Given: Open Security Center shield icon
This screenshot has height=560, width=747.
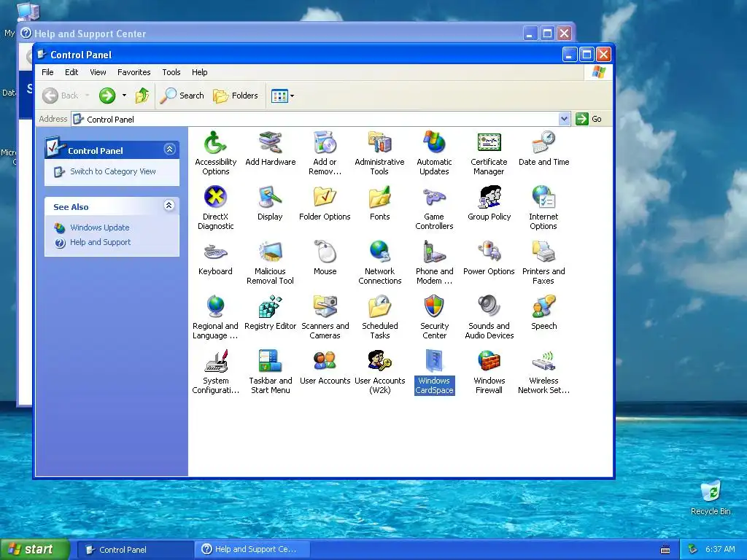Looking at the screenshot, I should point(434,307).
